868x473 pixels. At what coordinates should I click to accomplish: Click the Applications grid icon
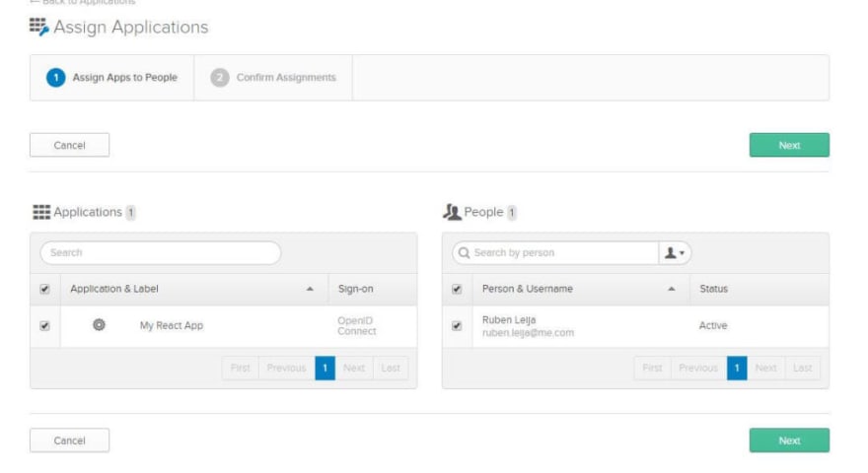[x=41, y=212]
